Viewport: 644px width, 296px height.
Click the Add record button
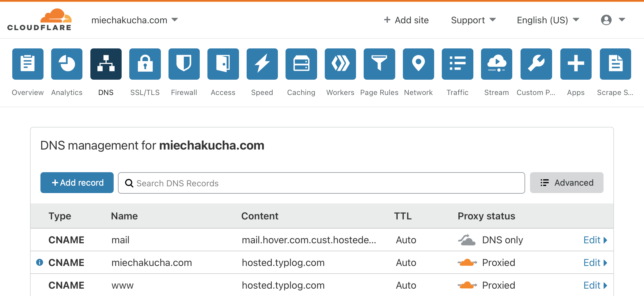(77, 183)
